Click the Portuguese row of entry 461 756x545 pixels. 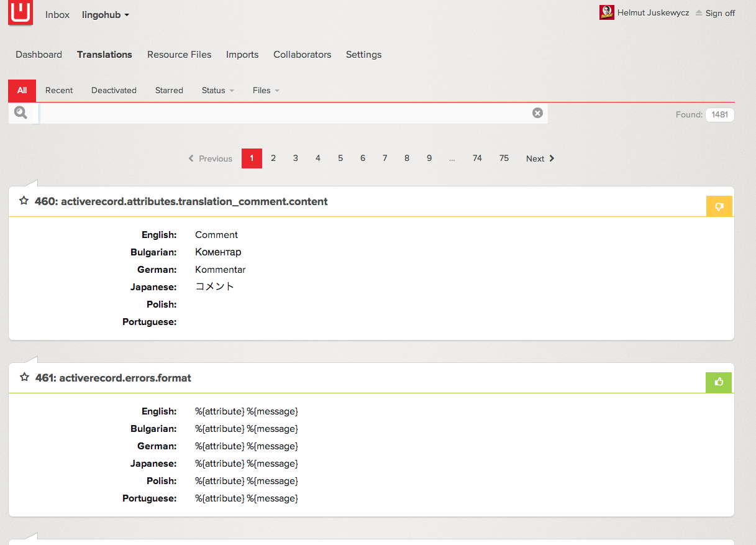247,498
